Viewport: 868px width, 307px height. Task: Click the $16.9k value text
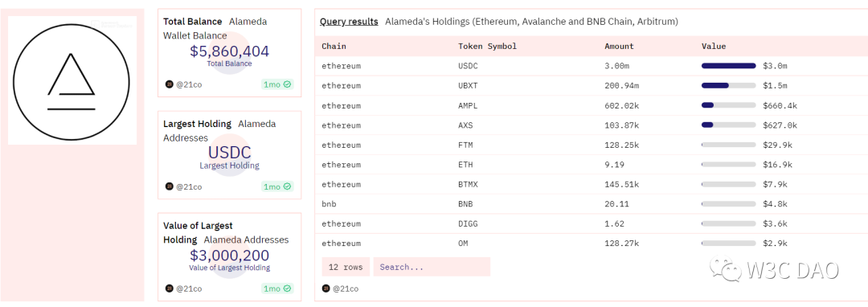(777, 164)
